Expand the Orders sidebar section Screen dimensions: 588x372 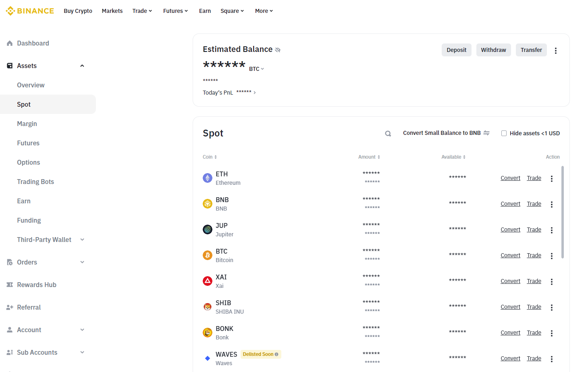pyautogui.click(x=82, y=262)
